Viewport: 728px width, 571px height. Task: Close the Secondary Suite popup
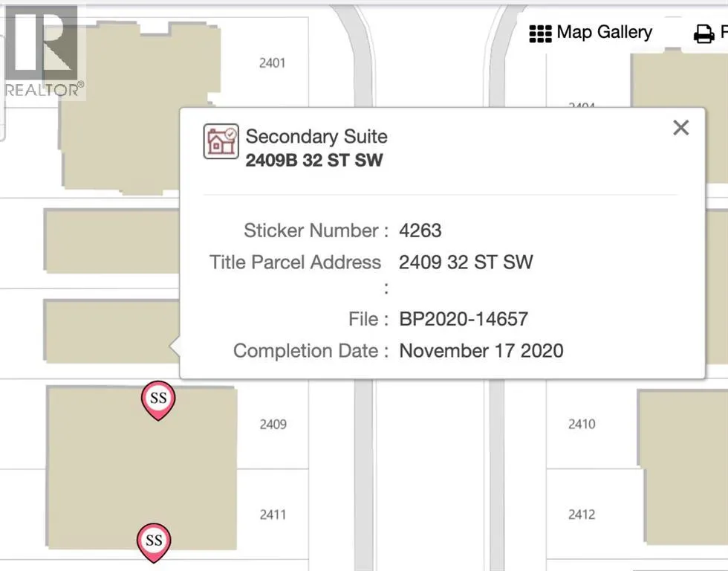pos(680,128)
